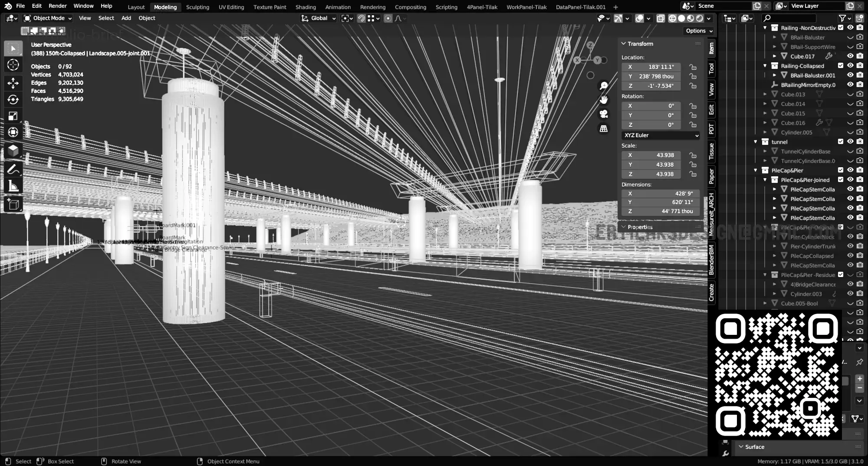The image size is (868, 466).
Task: Select the Cursor tool in the toolbar
Action: 13,65
